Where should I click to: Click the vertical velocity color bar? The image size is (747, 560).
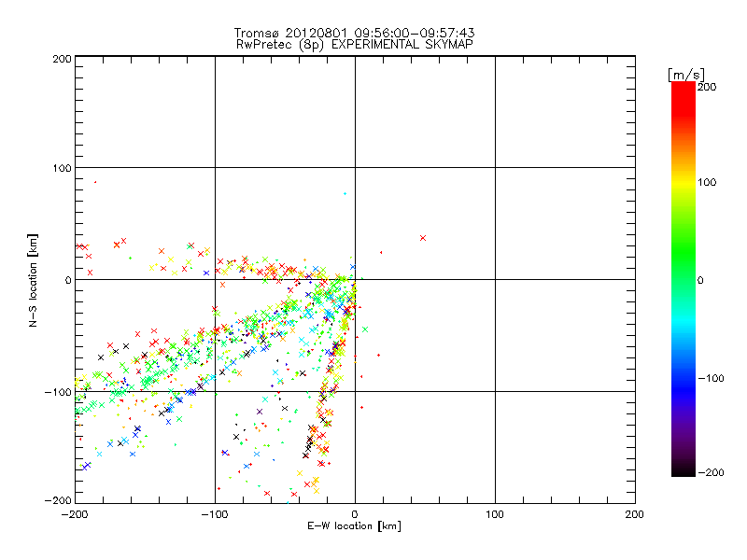tap(684, 279)
